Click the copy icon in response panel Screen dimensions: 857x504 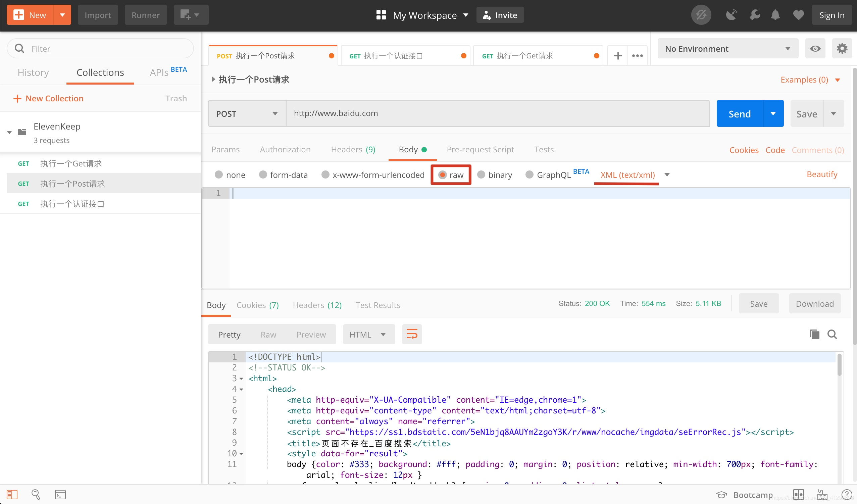pyautogui.click(x=814, y=334)
